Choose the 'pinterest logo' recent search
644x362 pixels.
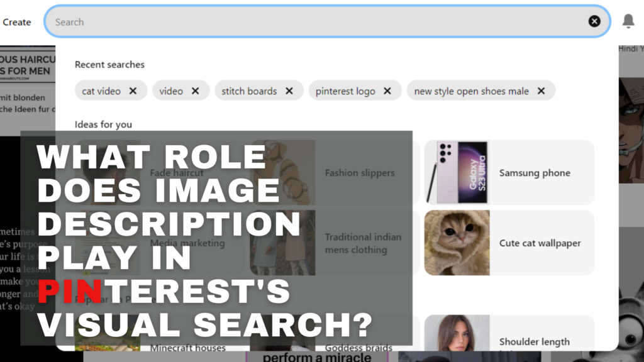click(x=345, y=91)
